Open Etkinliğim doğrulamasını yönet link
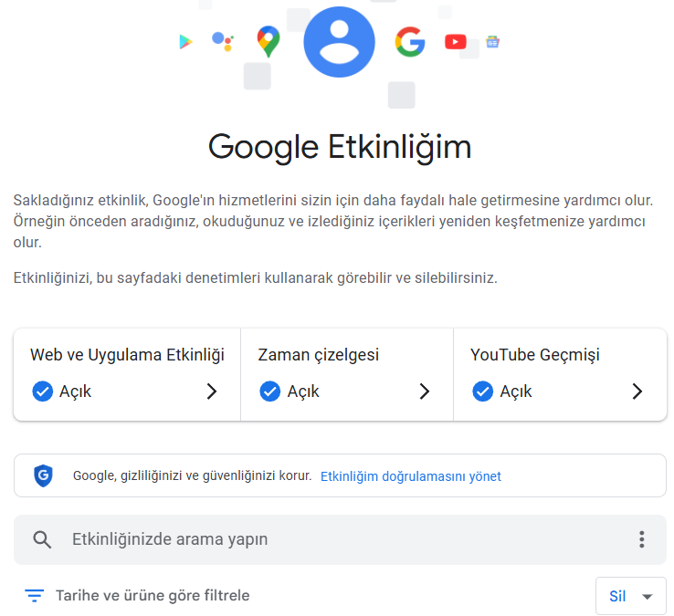The height and width of the screenshot is (616, 674). click(411, 476)
